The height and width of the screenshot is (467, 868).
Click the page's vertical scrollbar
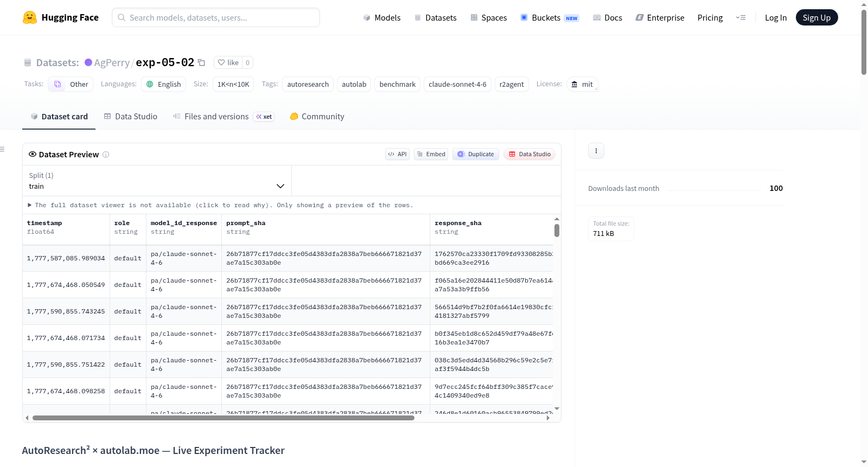pos(864,42)
